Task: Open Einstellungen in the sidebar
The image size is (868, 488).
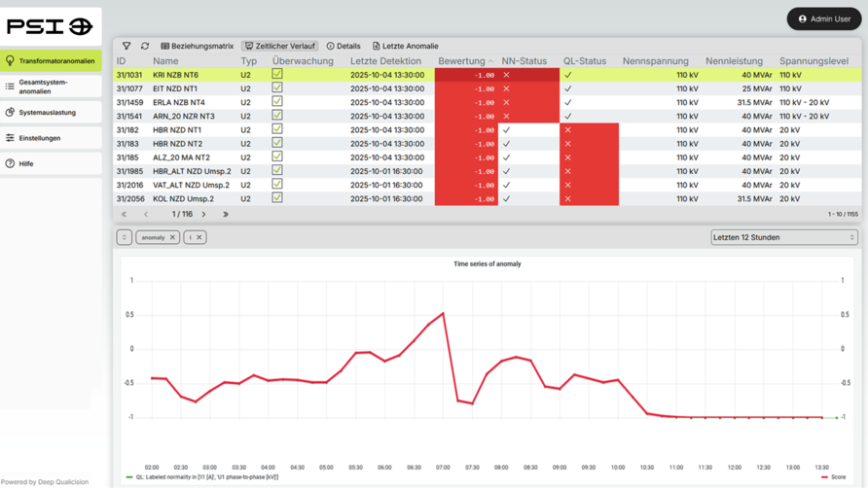Action: pyautogui.click(x=39, y=138)
